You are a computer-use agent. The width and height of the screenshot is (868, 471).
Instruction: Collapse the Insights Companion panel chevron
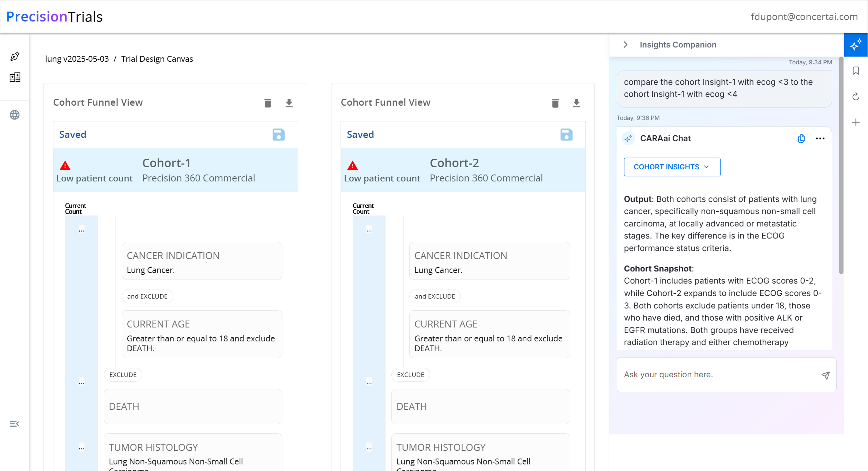(626, 45)
